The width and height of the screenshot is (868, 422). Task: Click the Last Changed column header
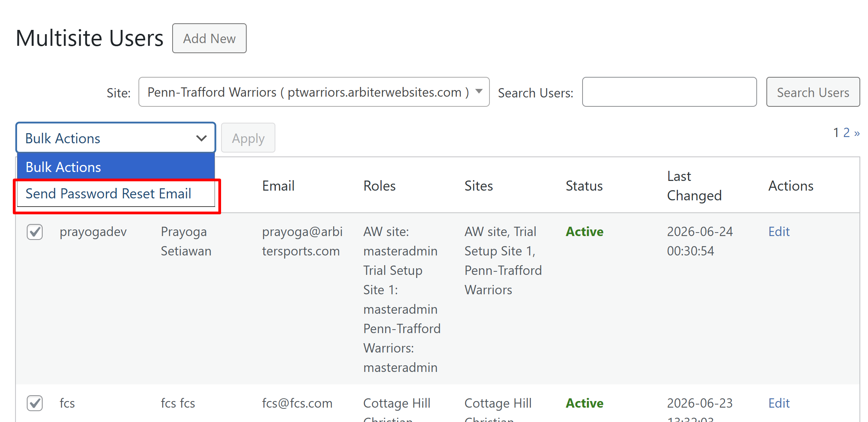(x=694, y=186)
